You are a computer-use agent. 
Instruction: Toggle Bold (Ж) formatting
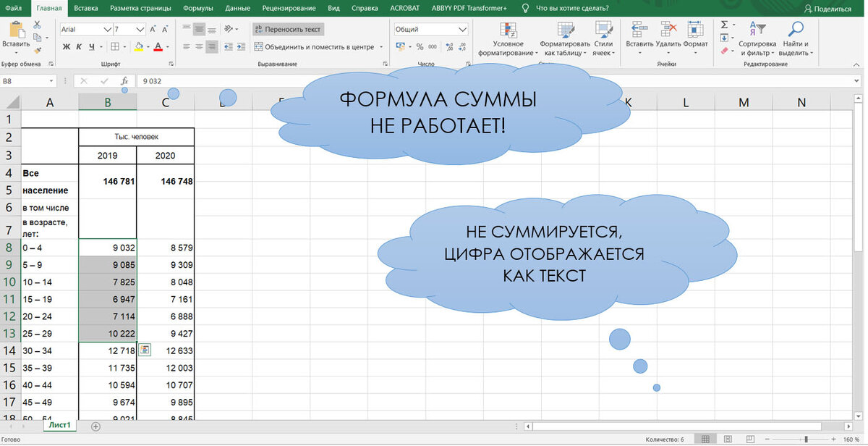(x=67, y=46)
